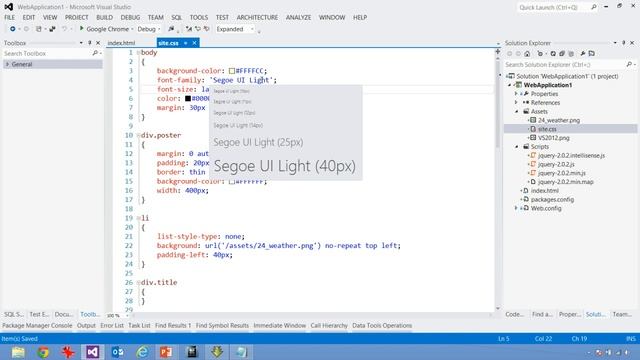Click the black color swatch on line 6
This screenshot has height=360, width=640.
click(188, 98)
